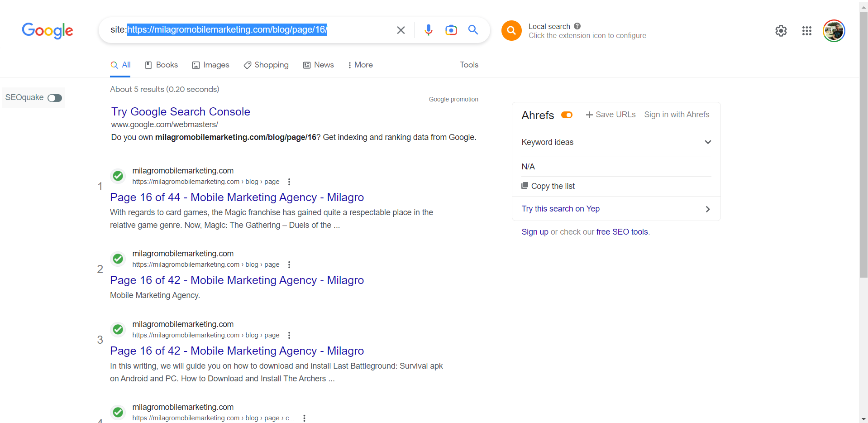This screenshot has width=868, height=423.
Task: Open result 2 titled Page 16 of 42
Action: click(237, 280)
